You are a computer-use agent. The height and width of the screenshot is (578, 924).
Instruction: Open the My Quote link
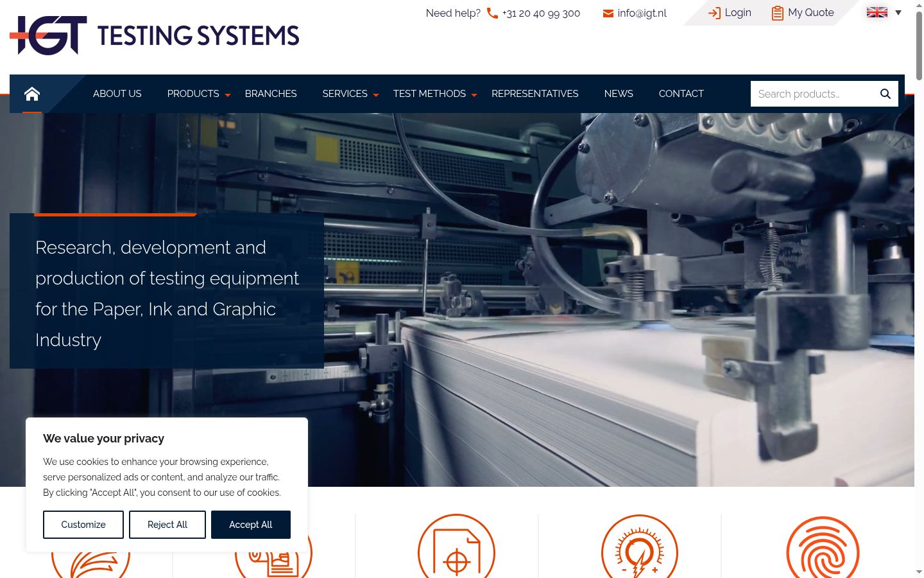click(x=811, y=13)
